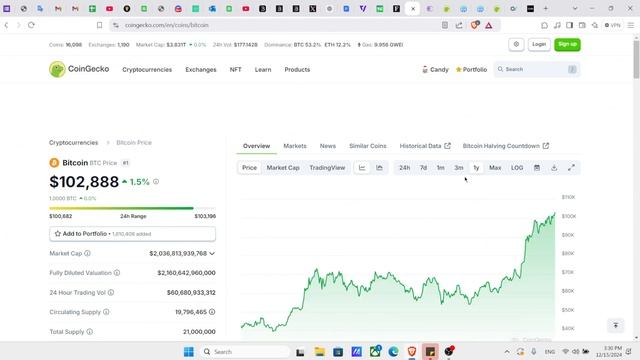Switch to the News tab
This screenshot has height=360, width=640.
coord(328,146)
